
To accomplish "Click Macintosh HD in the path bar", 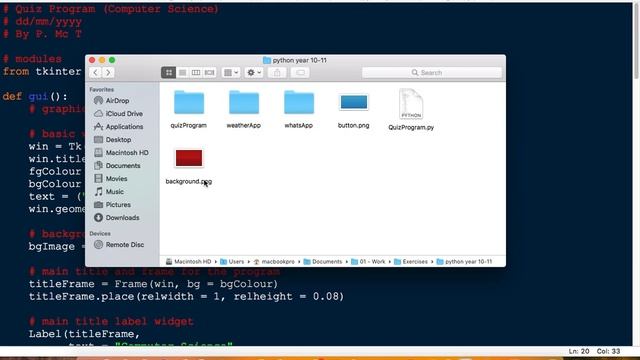I will [189, 262].
